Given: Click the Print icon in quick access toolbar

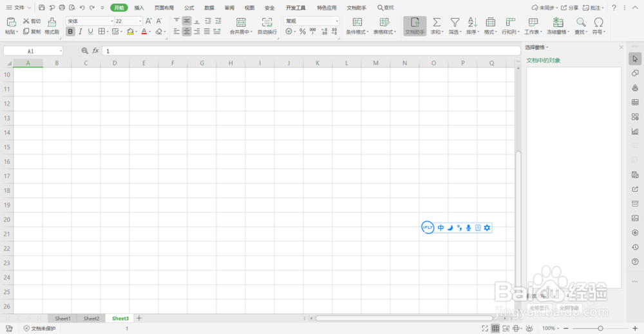Looking at the screenshot, I should pyautogui.click(x=62, y=7).
